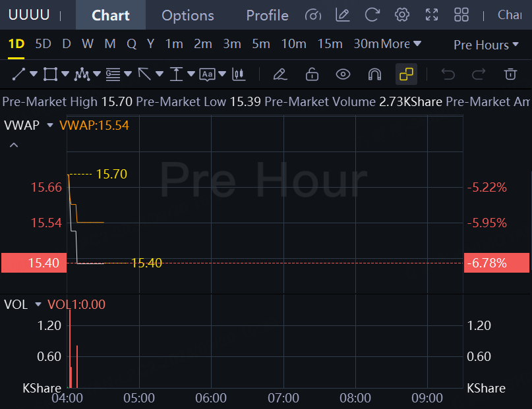Select the rectangle shape tool

point(50,74)
